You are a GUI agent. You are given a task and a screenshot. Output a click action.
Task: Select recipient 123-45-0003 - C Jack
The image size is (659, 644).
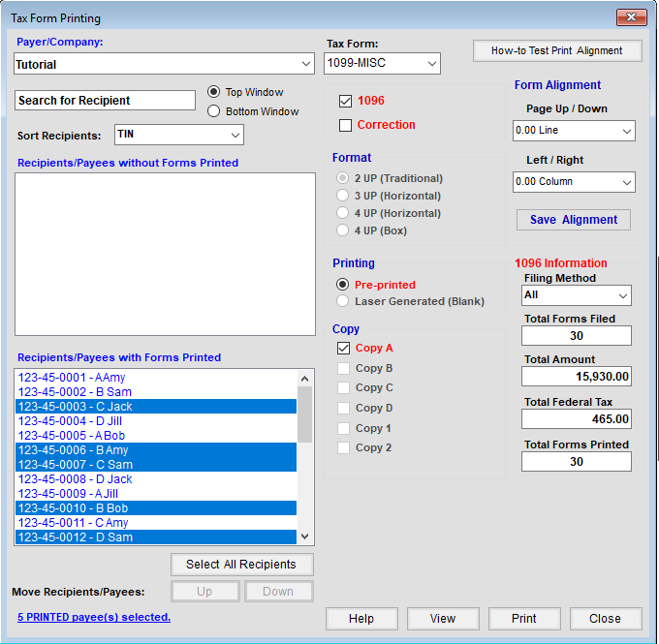(156, 406)
